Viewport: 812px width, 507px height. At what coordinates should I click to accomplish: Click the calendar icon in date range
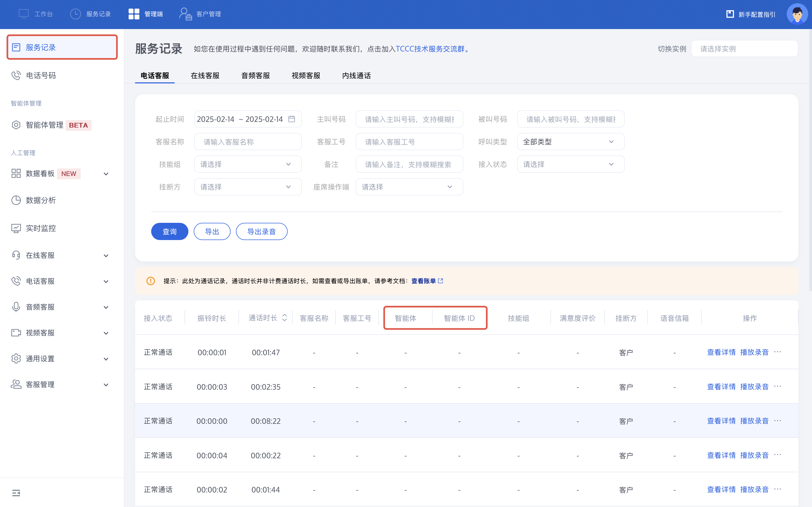291,119
